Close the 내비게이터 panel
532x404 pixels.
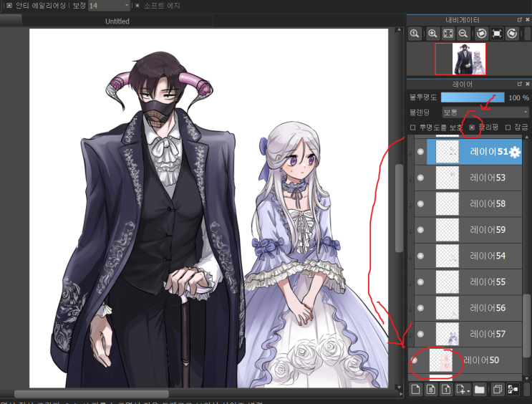click(528, 19)
